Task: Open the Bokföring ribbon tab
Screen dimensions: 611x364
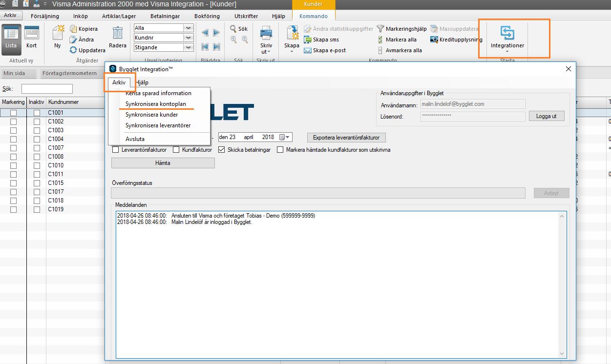Action: pos(207,16)
